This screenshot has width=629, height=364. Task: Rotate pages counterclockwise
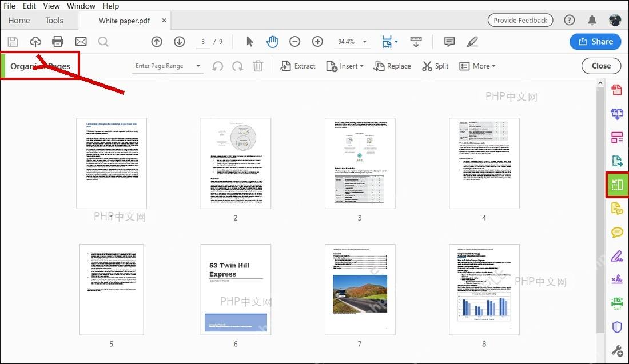coord(217,66)
